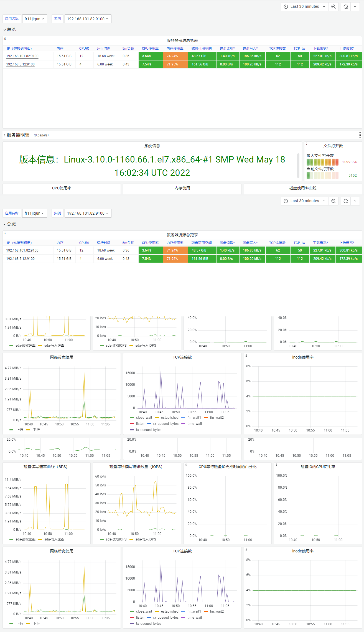
Task: Open the lower 应用名称 fr11jiqun dropdown
Action: coord(34,213)
